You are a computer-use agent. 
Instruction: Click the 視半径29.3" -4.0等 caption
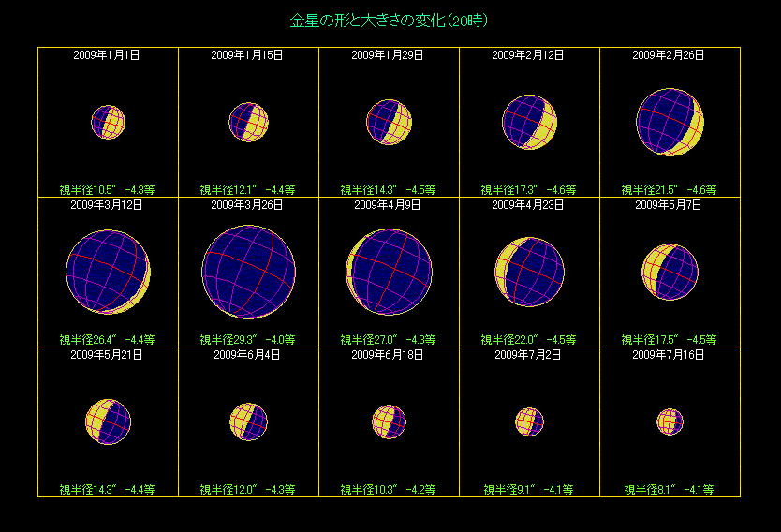[x=247, y=339]
